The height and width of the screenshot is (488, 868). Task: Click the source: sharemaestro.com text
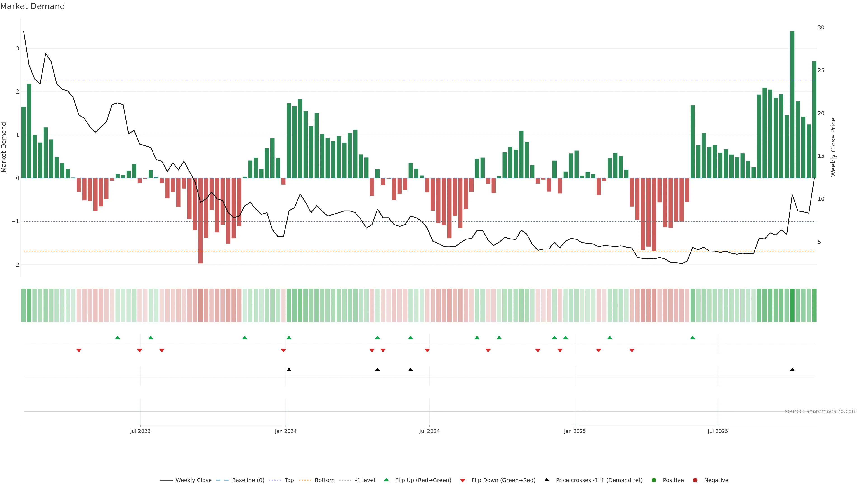[821, 411]
